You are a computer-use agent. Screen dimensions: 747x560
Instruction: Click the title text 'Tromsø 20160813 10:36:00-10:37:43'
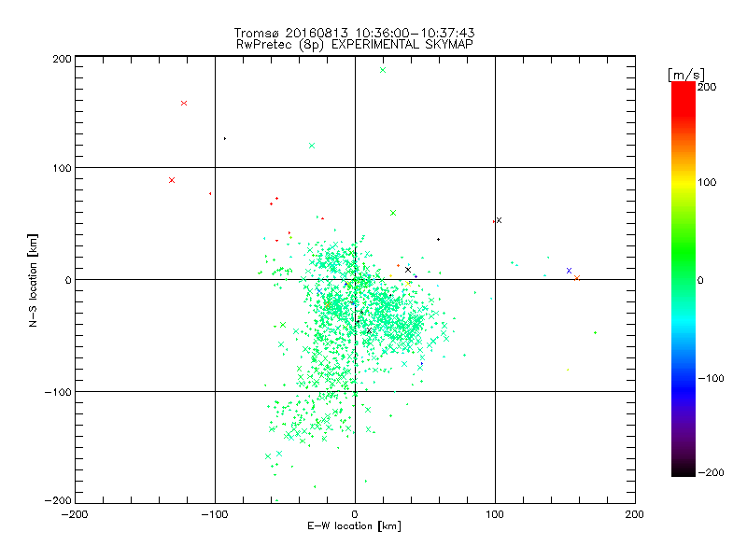click(354, 33)
